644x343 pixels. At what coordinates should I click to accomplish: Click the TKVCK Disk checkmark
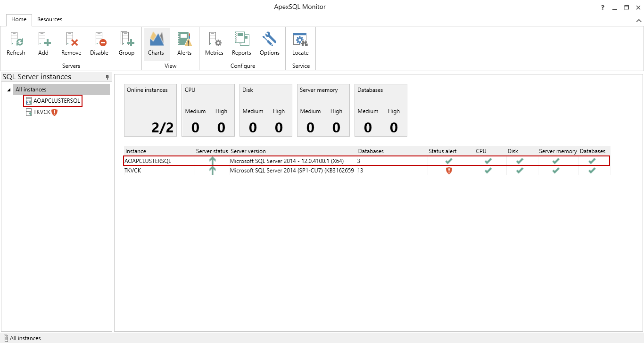(x=520, y=171)
